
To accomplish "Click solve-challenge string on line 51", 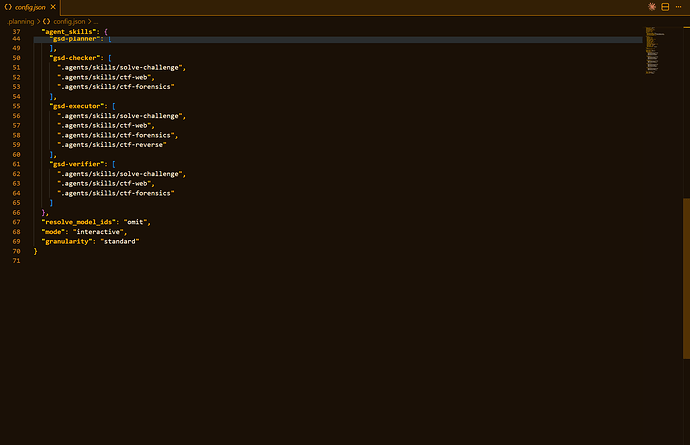I will coord(120,67).
